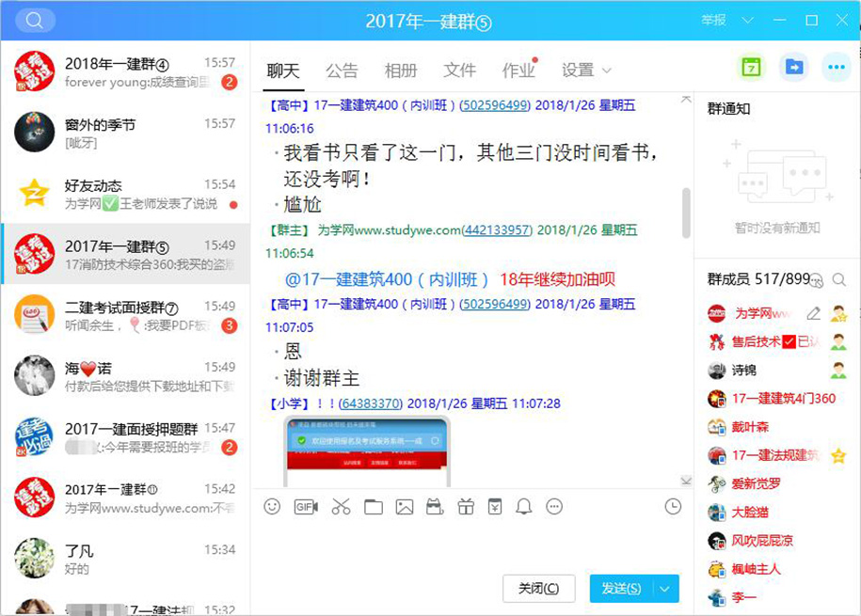Click the 关闭(C) close chat button
The image size is (861, 616).
pyautogui.click(x=538, y=589)
